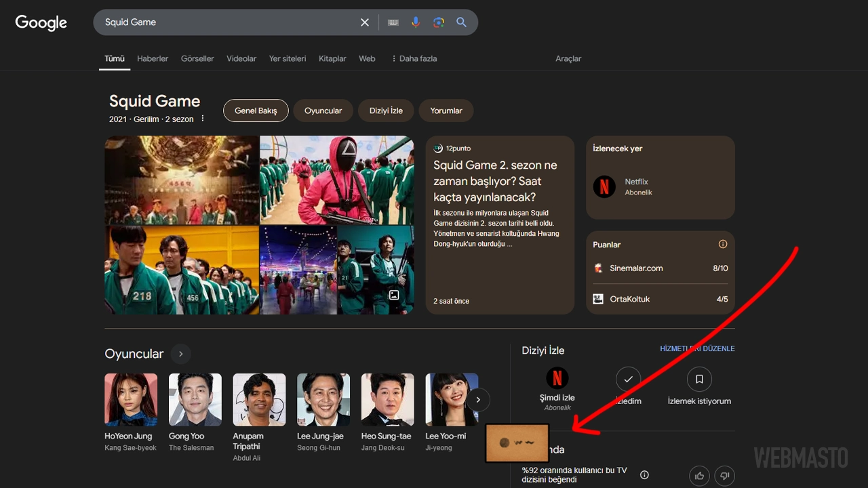Open Netflix Abonelik watch option

(660, 186)
